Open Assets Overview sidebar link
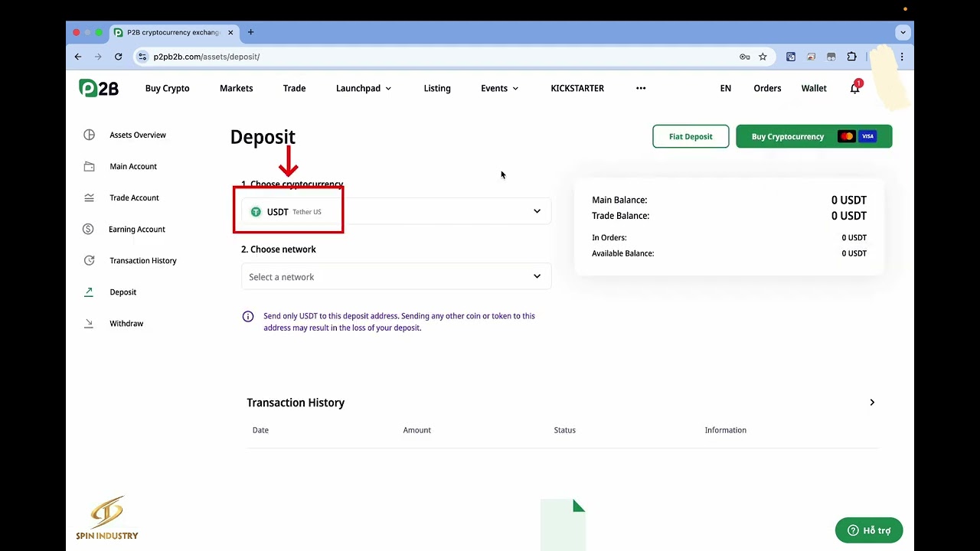Image resolution: width=980 pixels, height=551 pixels. pyautogui.click(x=138, y=135)
